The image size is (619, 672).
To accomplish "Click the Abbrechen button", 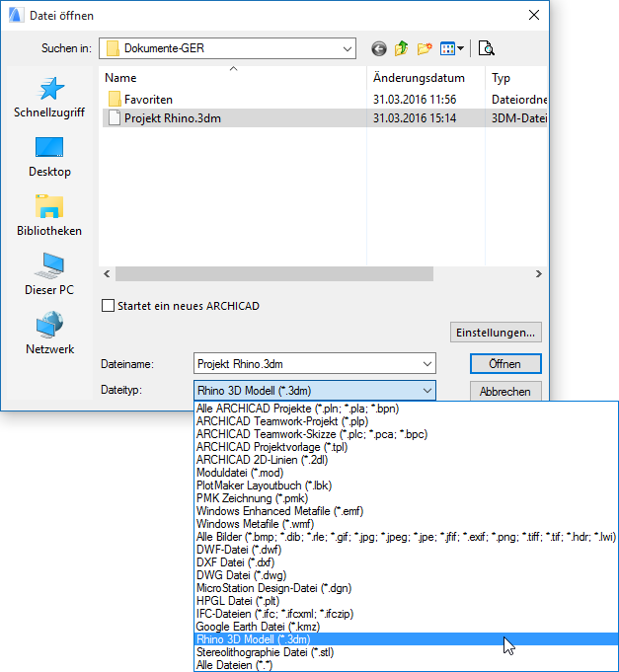I will pos(505,392).
